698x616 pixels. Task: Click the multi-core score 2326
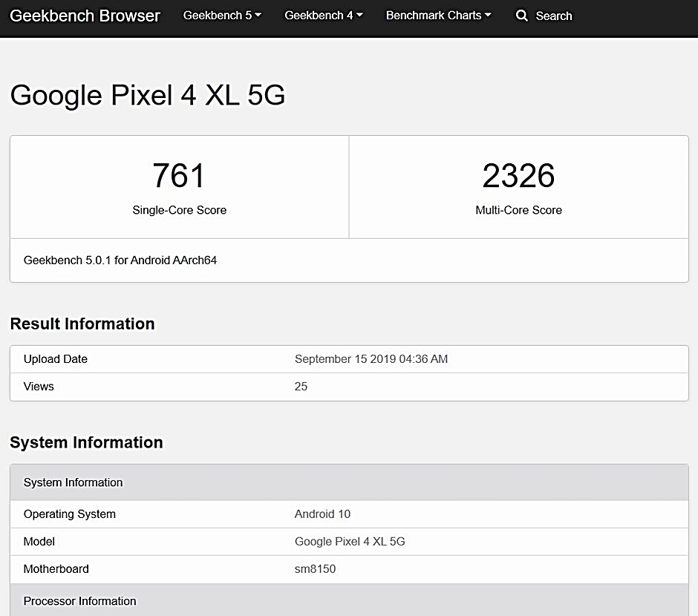tap(518, 176)
